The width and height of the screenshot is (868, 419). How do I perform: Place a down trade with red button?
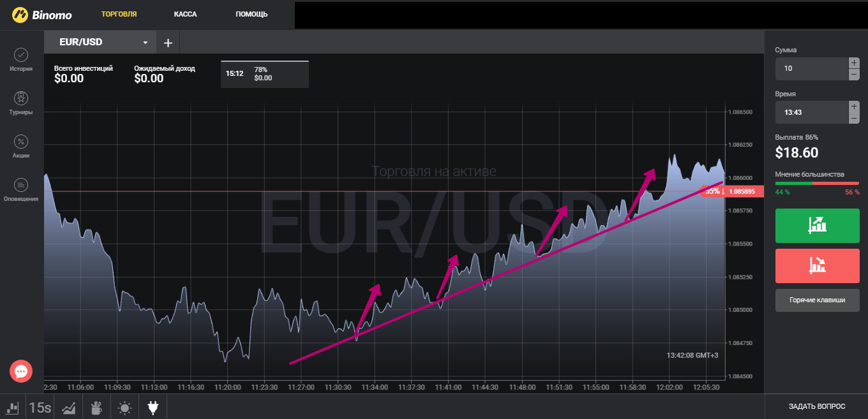(818, 266)
